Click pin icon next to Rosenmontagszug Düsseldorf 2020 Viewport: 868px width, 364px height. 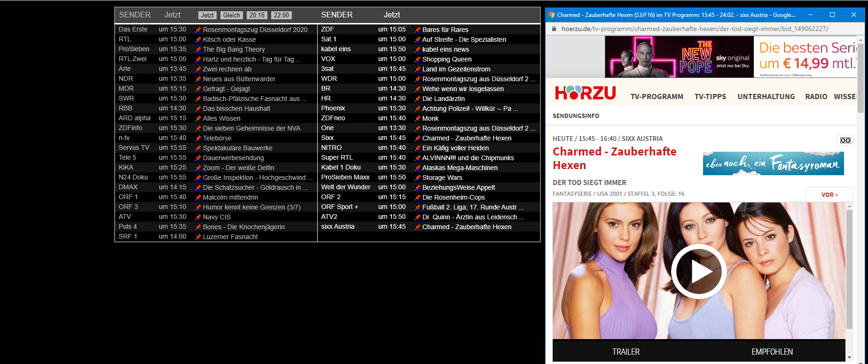point(198,30)
